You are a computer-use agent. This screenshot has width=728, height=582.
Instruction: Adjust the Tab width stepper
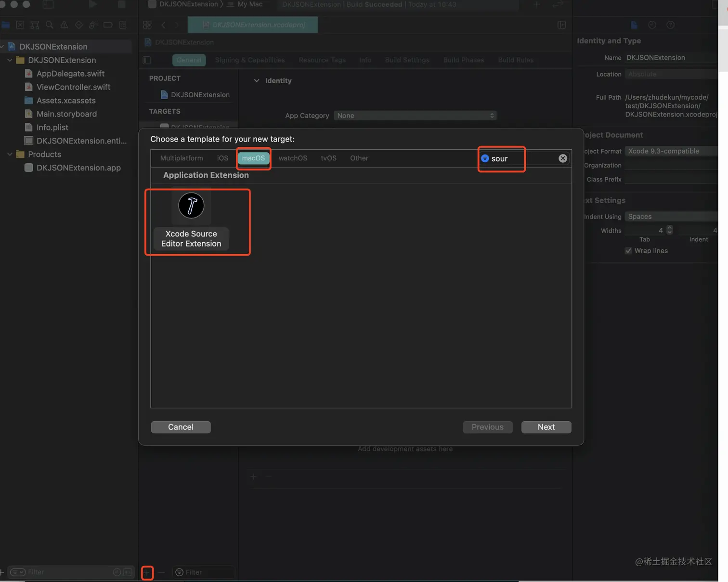pyautogui.click(x=670, y=230)
